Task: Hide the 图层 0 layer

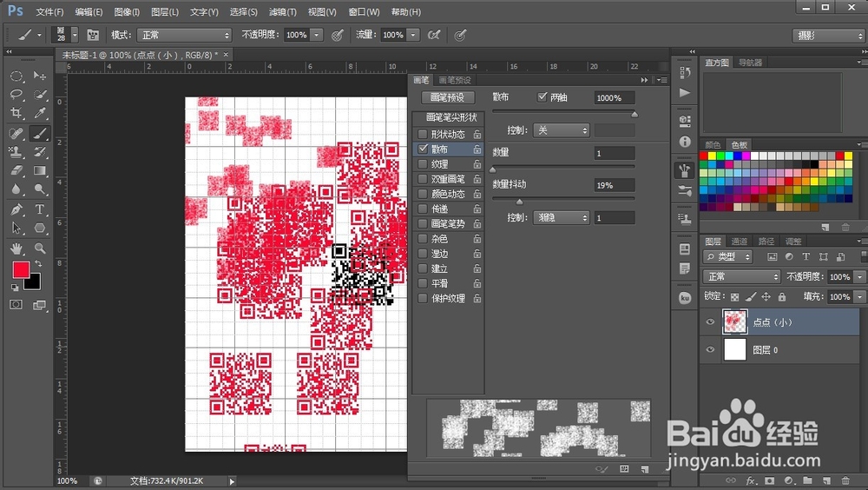Action: [x=710, y=350]
